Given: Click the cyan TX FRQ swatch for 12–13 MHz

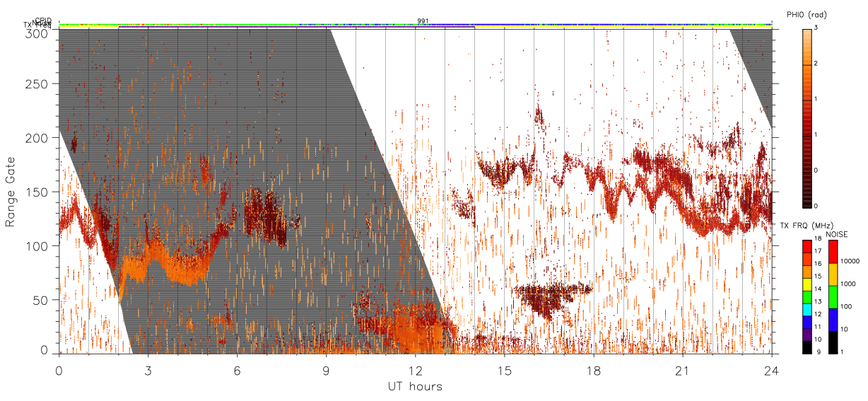Looking at the screenshot, I should click(x=807, y=309).
